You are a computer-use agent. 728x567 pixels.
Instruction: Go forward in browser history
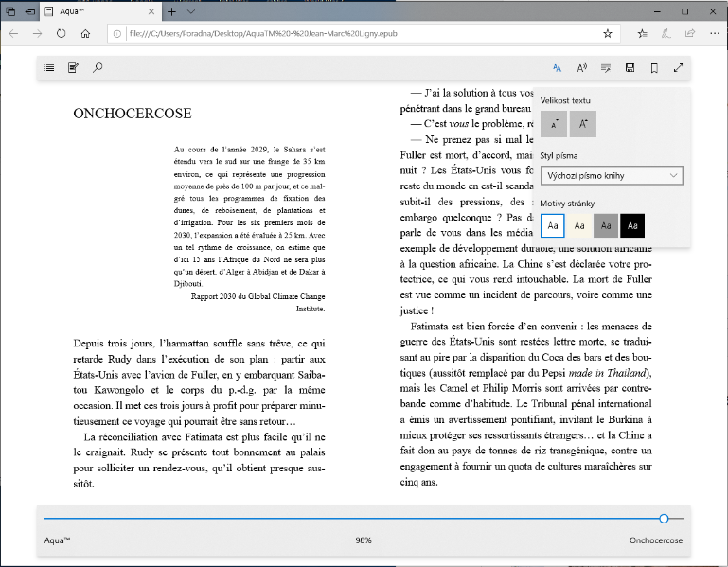point(37,33)
